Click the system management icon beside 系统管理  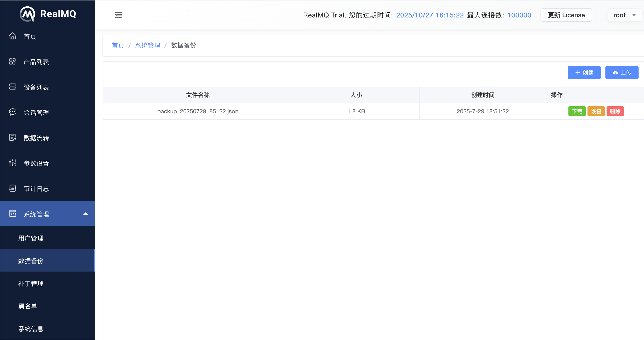13,214
